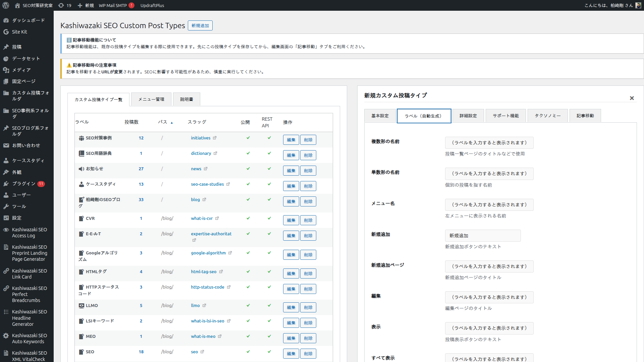This screenshot has width=644, height=362.
Task: Sort list by 投稿数 column header
Action: (x=131, y=122)
